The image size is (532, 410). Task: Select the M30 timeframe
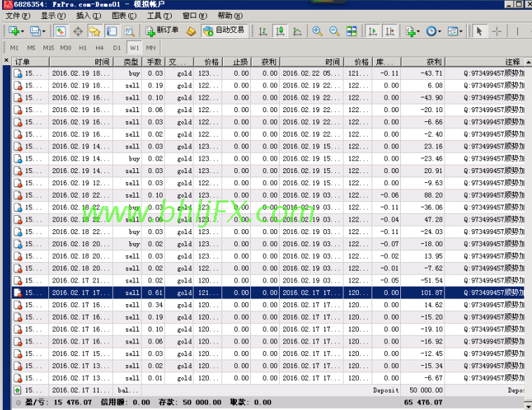point(65,48)
